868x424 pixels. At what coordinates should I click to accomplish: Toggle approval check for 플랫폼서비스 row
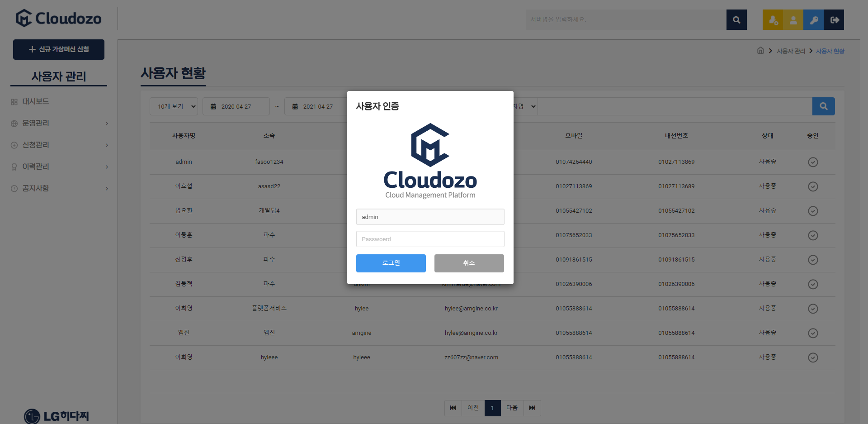(x=813, y=309)
